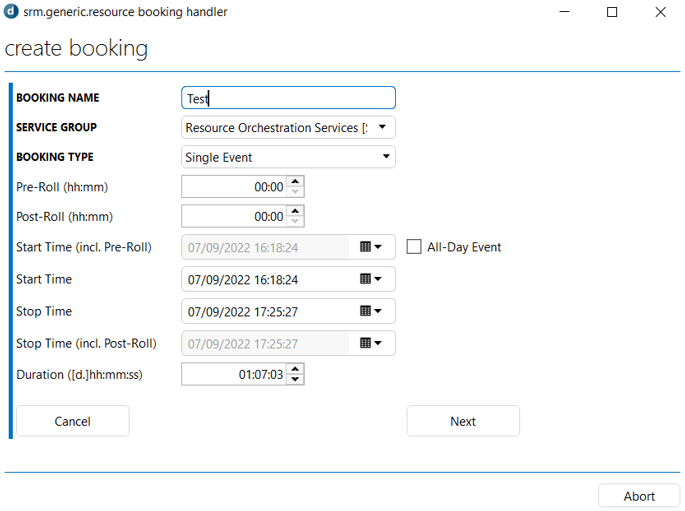Click the Stop Time date field

[266, 311]
